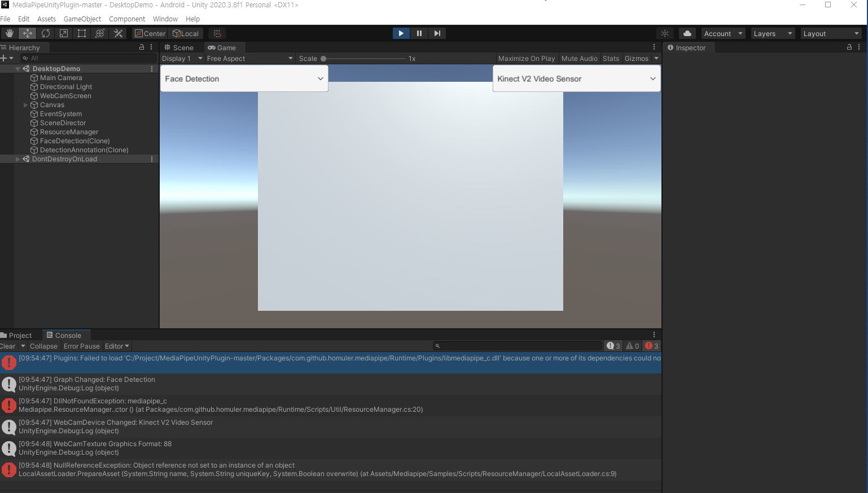Image resolution: width=868 pixels, height=493 pixels.
Task: Open the GameObject menu
Action: tap(82, 19)
